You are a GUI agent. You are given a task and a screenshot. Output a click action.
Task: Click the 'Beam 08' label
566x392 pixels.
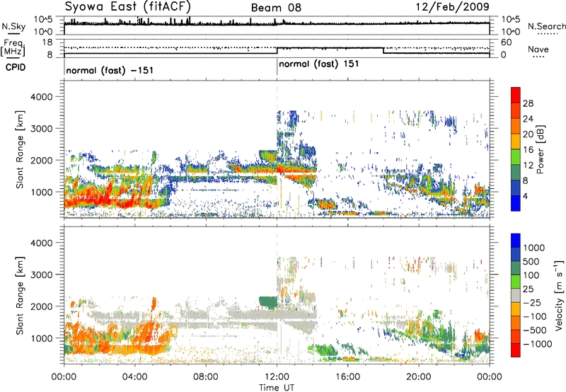click(x=276, y=8)
